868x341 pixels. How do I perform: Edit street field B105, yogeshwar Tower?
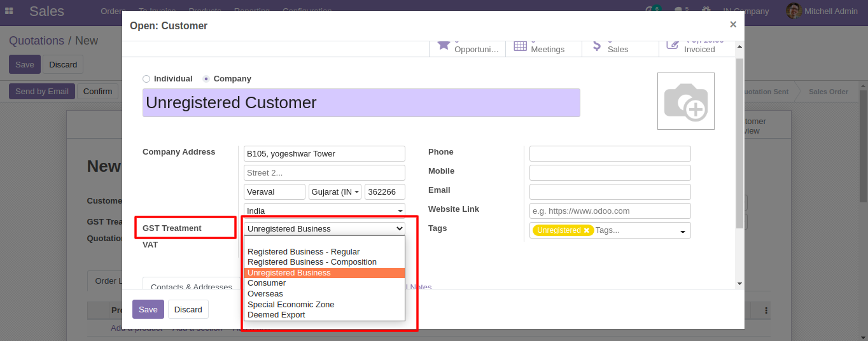325,153
